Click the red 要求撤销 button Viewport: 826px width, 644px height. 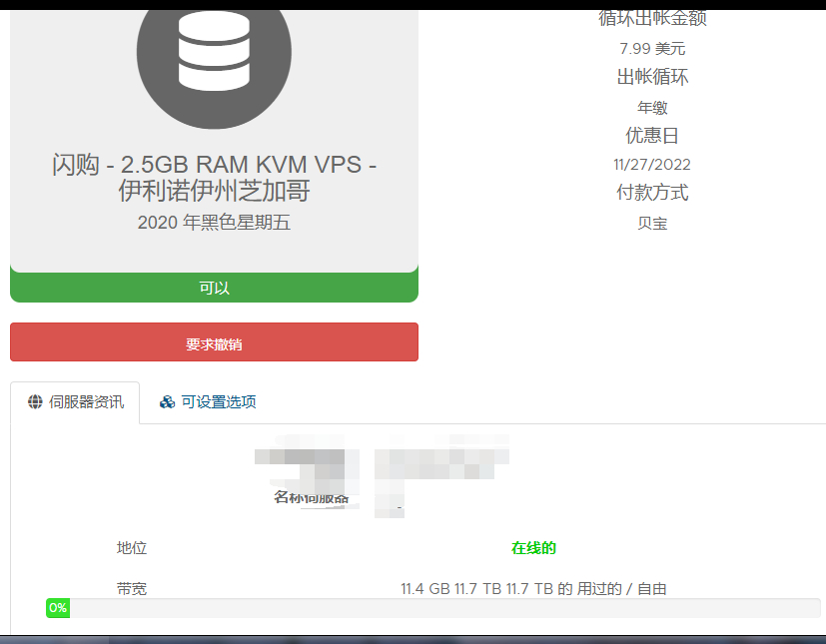pyautogui.click(x=214, y=342)
